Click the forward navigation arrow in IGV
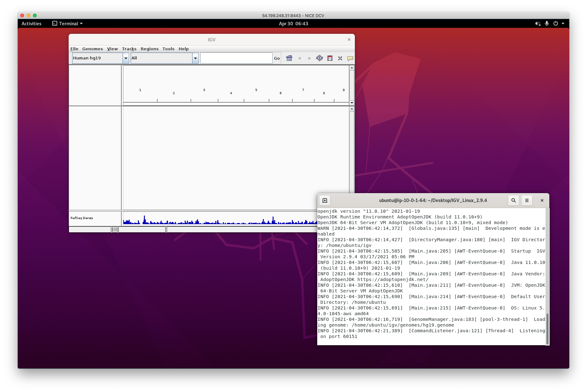 [x=309, y=58]
